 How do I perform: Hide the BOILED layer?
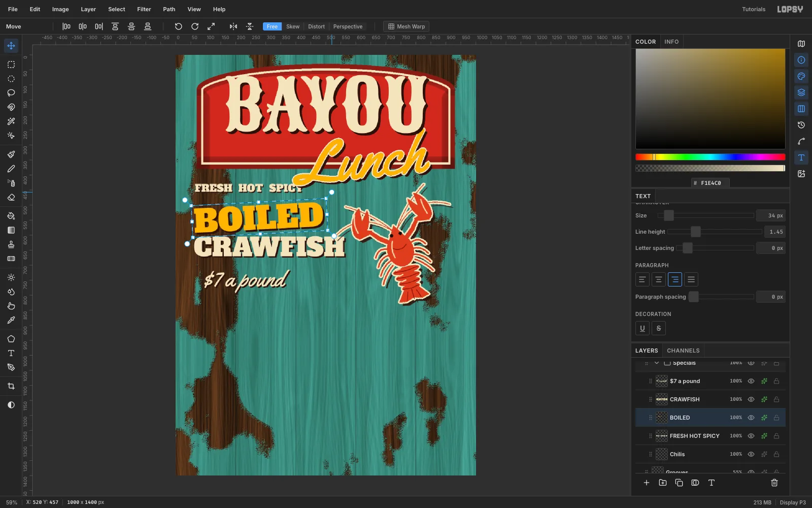[x=751, y=418]
